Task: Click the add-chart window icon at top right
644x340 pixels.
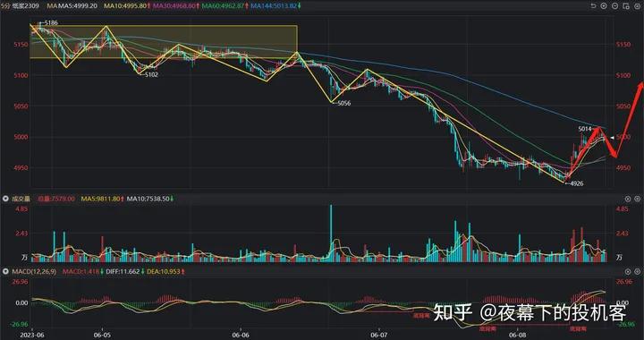Action: (625, 6)
